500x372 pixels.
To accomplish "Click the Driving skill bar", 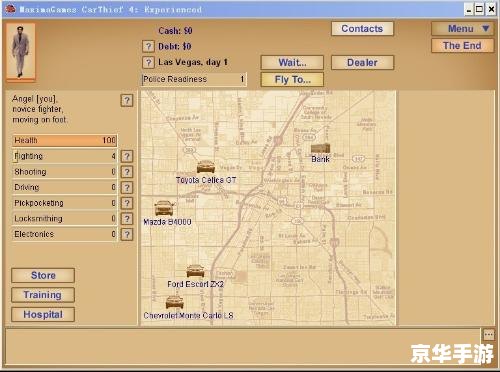I will click(x=65, y=187).
